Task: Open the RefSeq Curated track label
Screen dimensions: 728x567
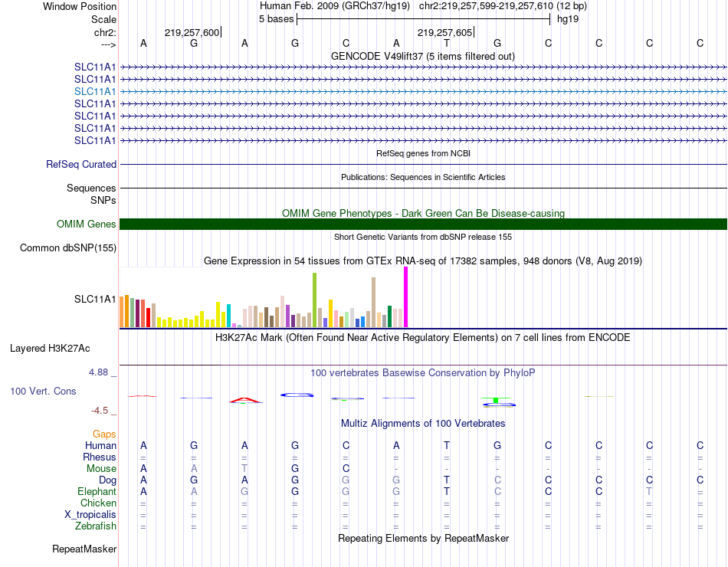Action: coord(81,165)
